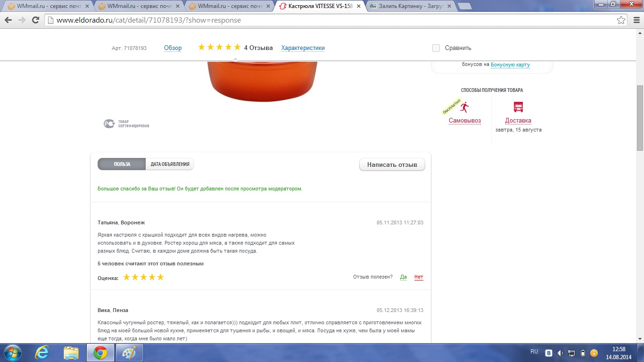This screenshot has width=644, height=362.
Task: Open Internet Explorer from the taskbar
Action: coord(42,353)
